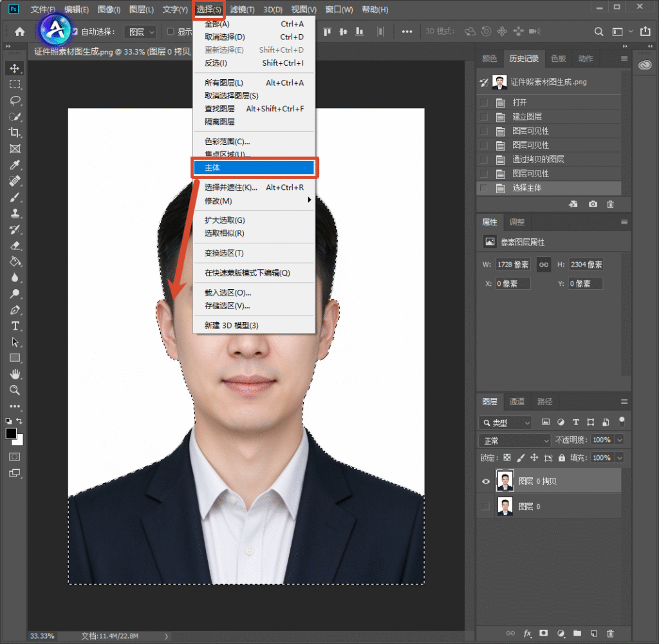Click the Home icon in options bar
The height and width of the screenshot is (644, 659).
coord(20,32)
